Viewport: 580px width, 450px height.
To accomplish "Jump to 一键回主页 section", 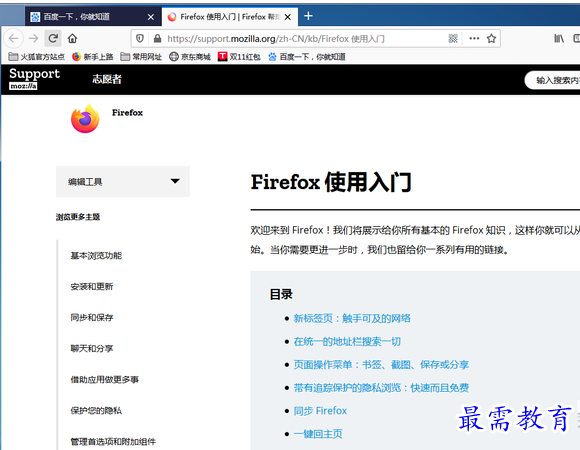I will (318, 434).
